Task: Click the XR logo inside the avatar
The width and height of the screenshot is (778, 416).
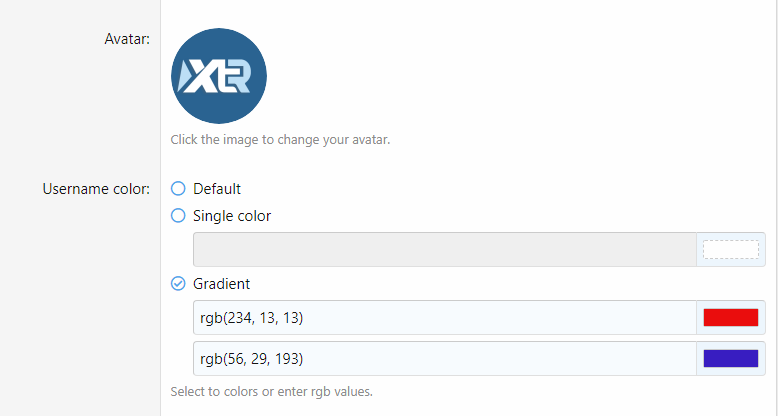Action: 219,77
